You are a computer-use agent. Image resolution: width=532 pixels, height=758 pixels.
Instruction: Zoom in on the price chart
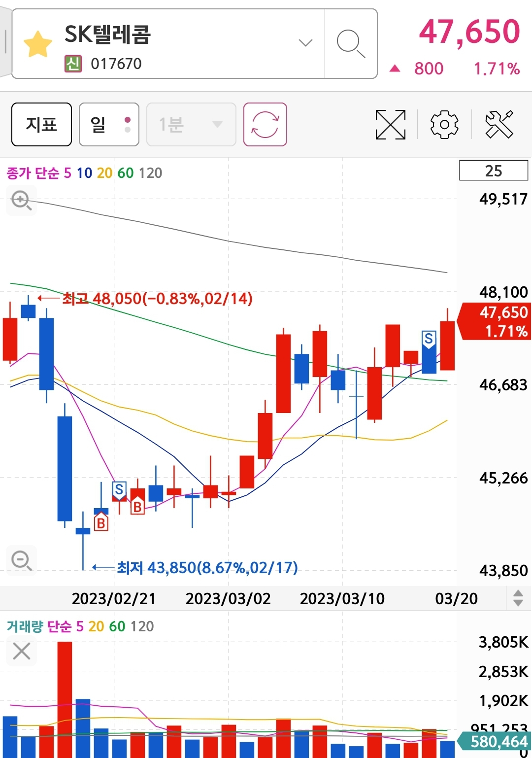pyautogui.click(x=21, y=201)
